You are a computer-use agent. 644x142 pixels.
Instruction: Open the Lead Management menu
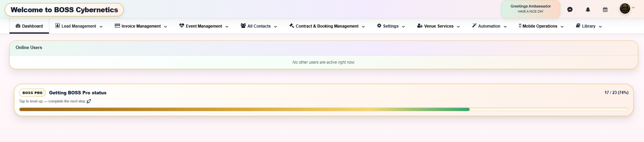79,26
